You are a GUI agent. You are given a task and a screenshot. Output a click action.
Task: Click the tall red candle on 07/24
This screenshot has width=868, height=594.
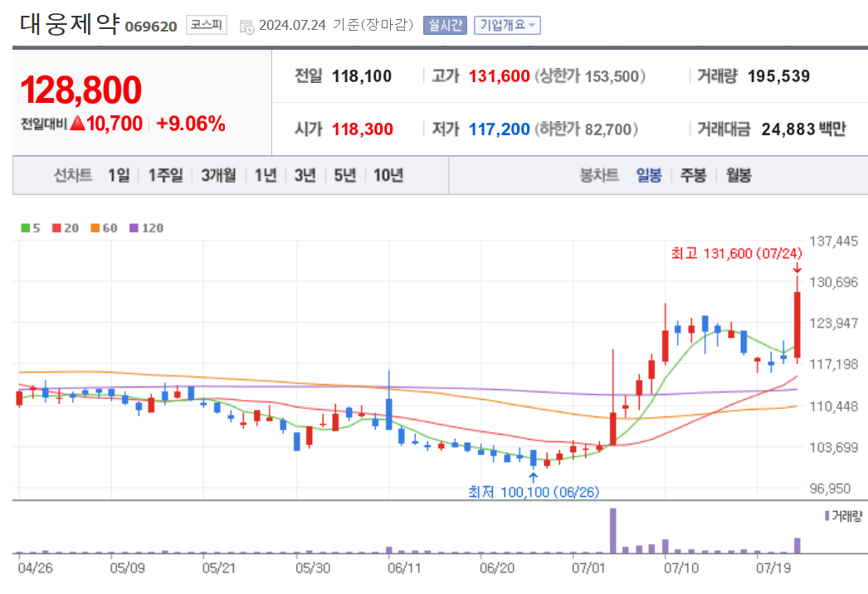coord(797,325)
